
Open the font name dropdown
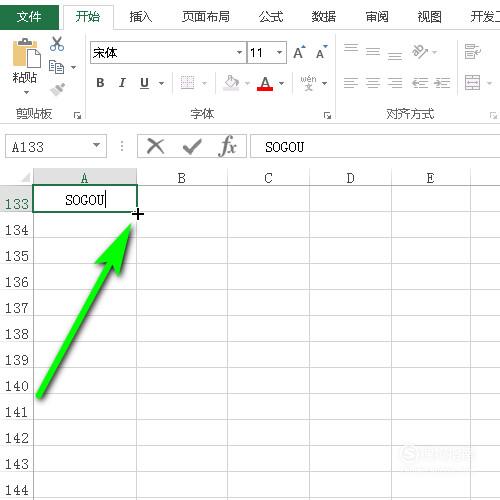239,52
